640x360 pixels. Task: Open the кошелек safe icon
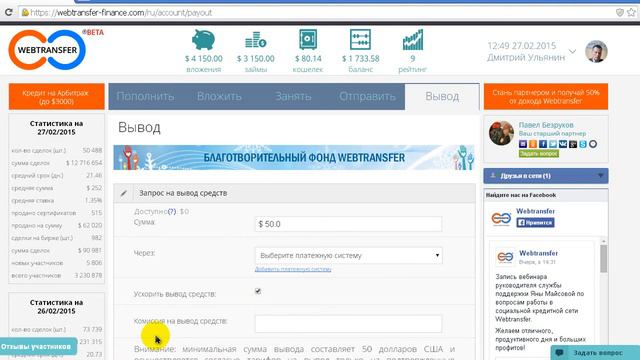tap(308, 40)
